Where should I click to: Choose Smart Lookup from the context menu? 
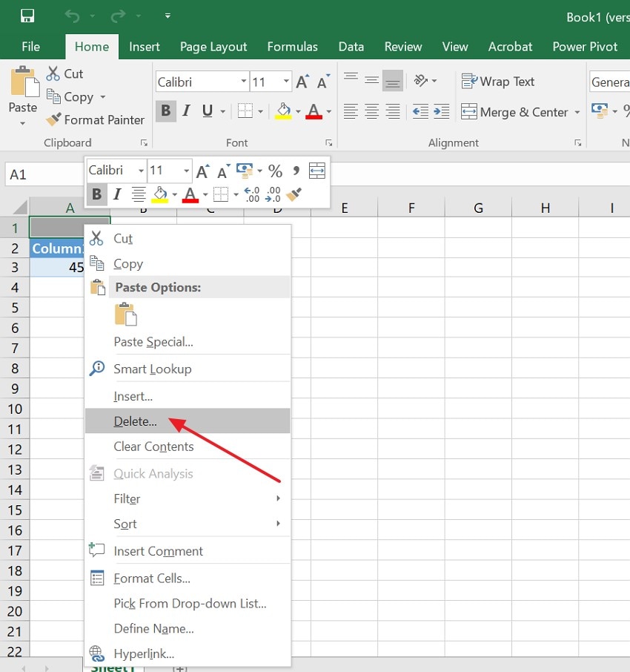tap(188, 369)
